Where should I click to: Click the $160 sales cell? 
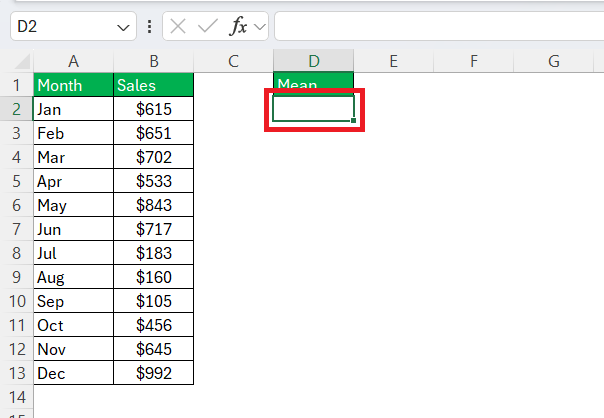[x=154, y=277]
